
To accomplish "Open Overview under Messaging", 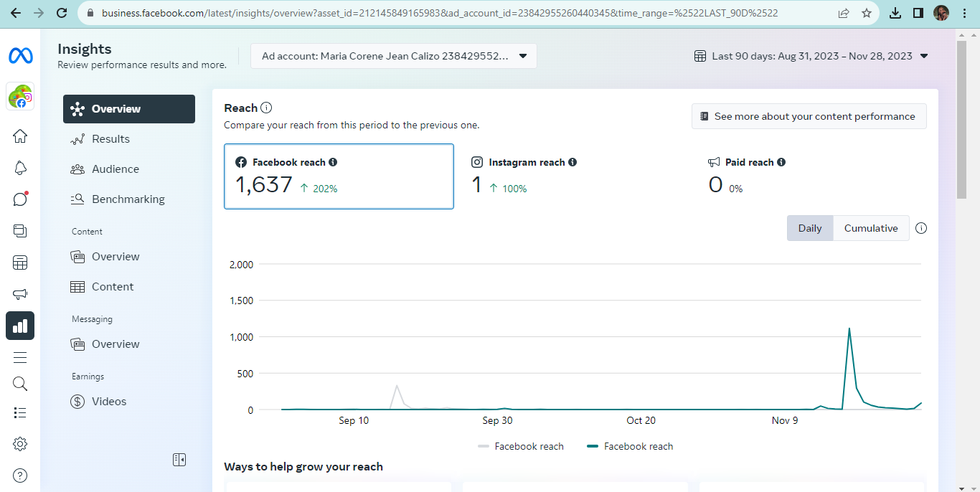I will [x=129, y=344].
